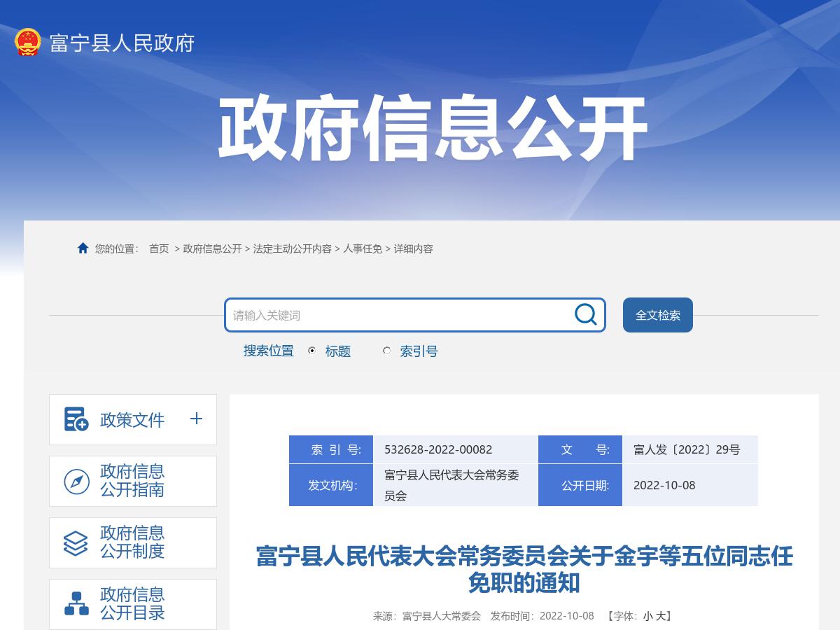Go to 首页 via the breadcrumb

tap(157, 248)
